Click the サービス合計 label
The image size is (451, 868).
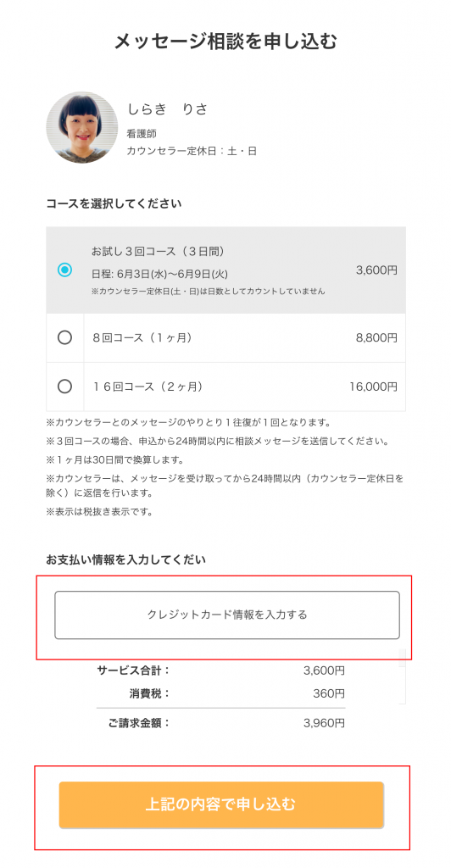134,670
